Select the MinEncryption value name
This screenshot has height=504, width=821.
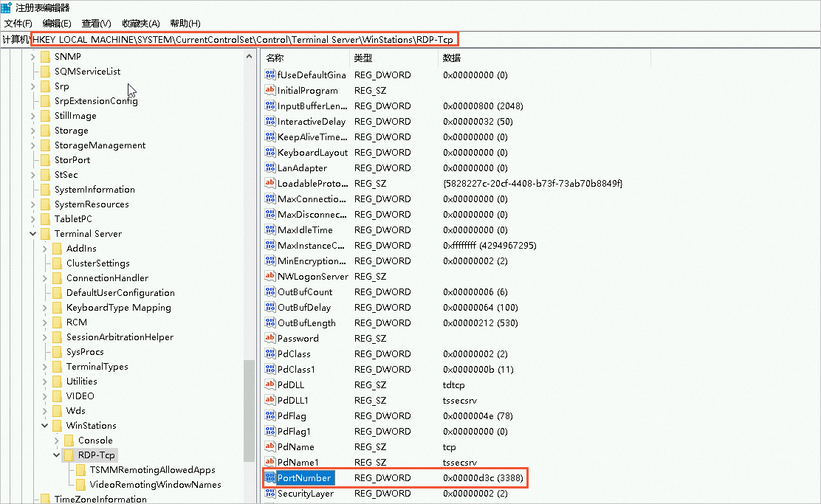click(312, 260)
